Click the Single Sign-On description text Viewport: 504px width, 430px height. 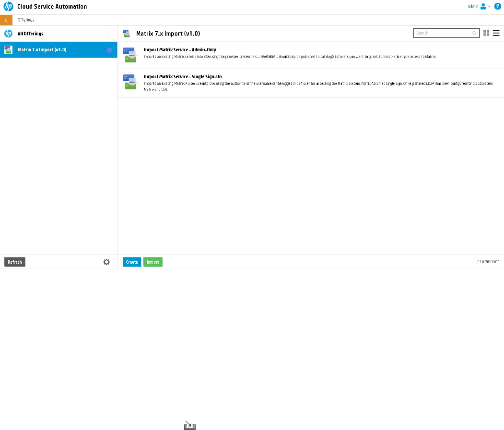pyautogui.click(x=318, y=86)
